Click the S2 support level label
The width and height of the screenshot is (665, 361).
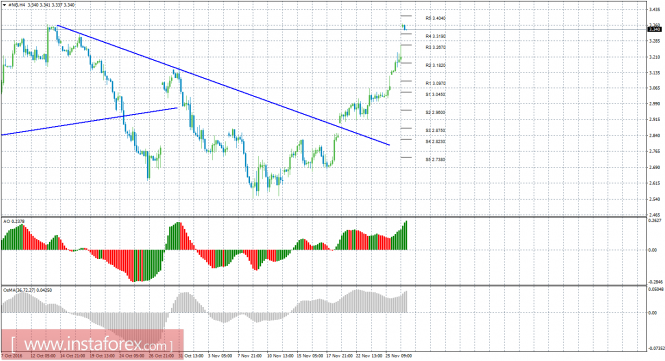(436, 113)
